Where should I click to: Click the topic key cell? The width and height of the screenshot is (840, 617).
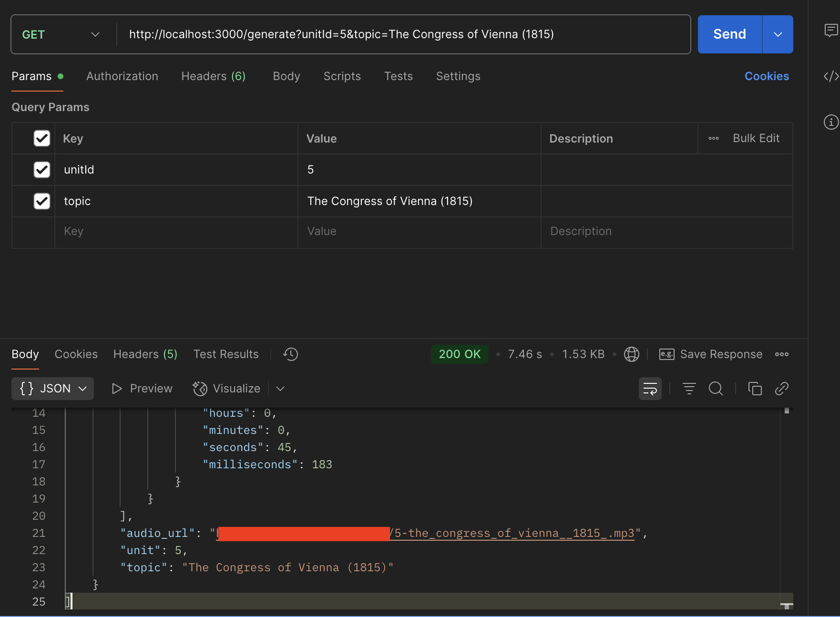[x=176, y=201]
